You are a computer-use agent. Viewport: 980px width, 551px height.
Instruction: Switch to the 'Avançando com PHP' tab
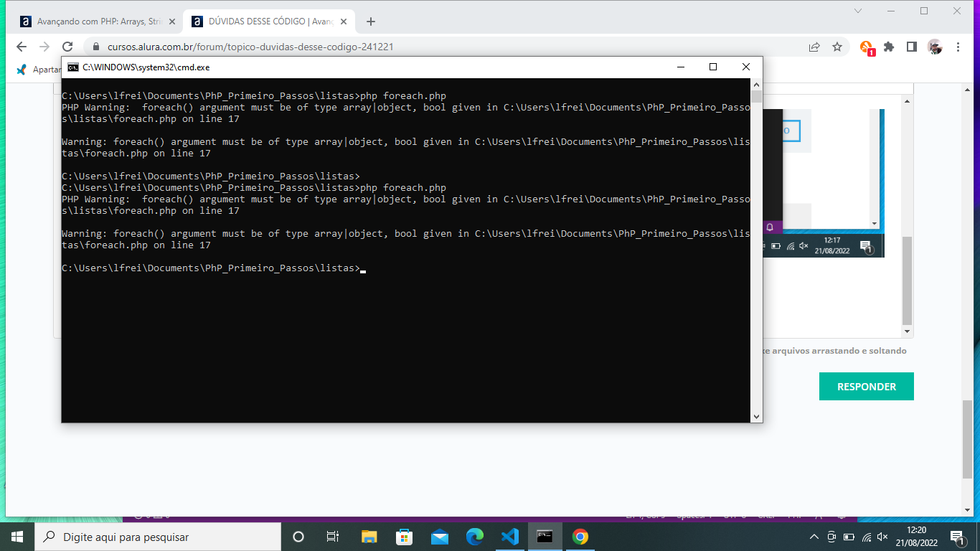[98, 22]
